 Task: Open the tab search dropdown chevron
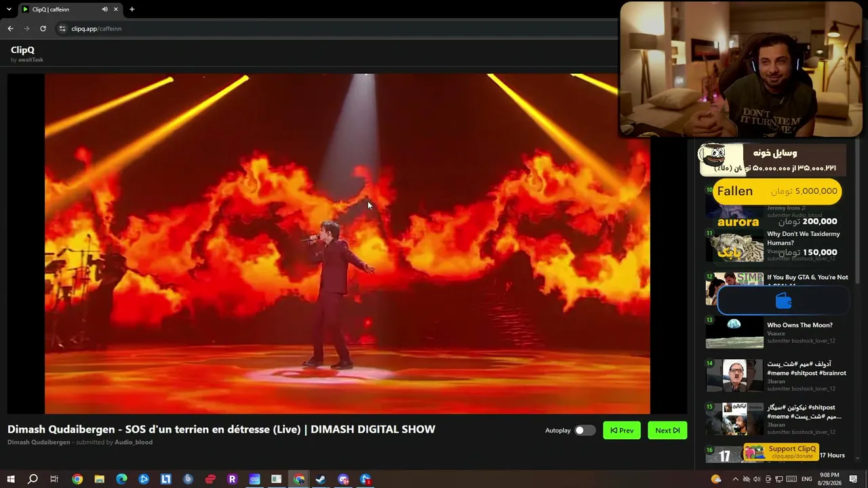point(9,9)
